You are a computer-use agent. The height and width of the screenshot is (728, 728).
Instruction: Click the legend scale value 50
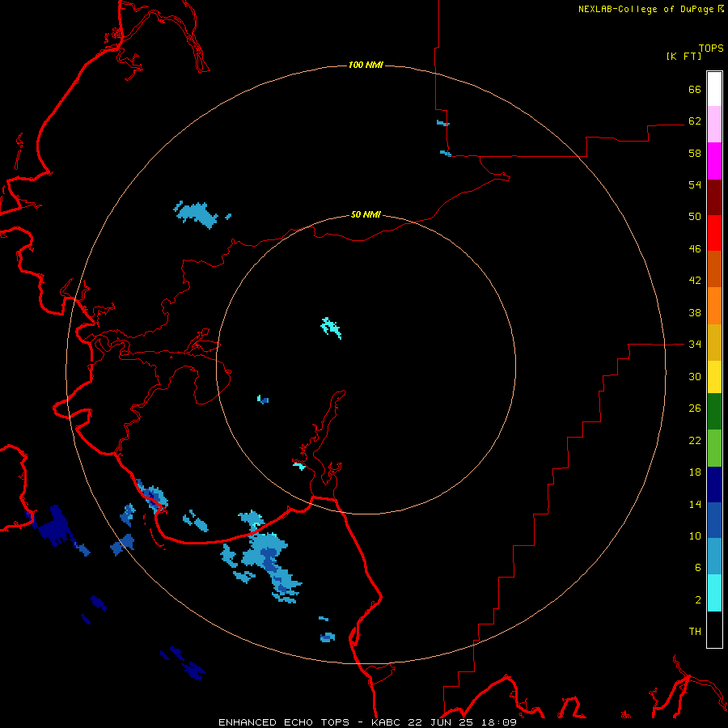tap(695, 217)
